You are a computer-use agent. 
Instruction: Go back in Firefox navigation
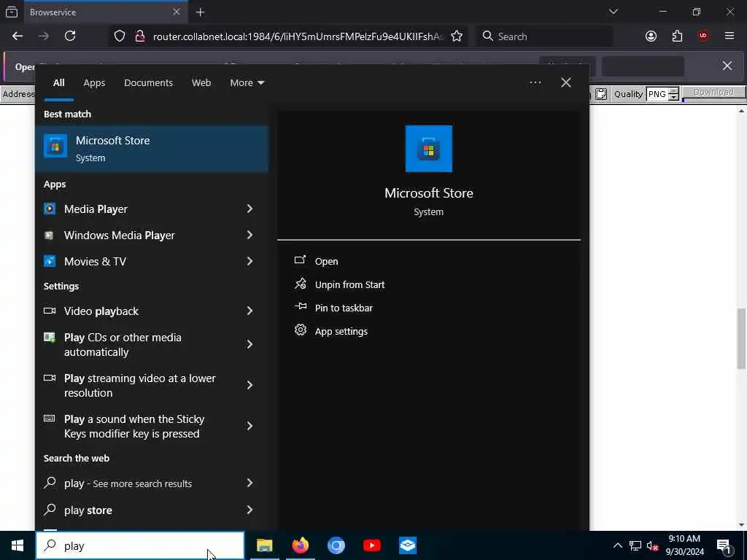click(18, 36)
